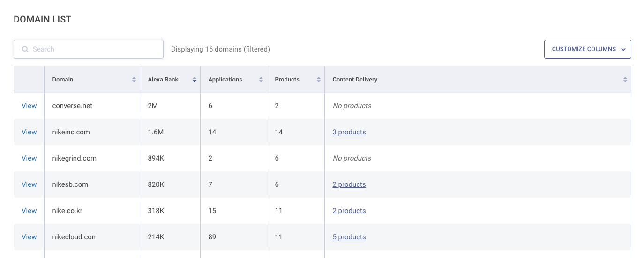Open View link for nikegrind.com
The height and width of the screenshot is (258, 644).
tap(29, 158)
